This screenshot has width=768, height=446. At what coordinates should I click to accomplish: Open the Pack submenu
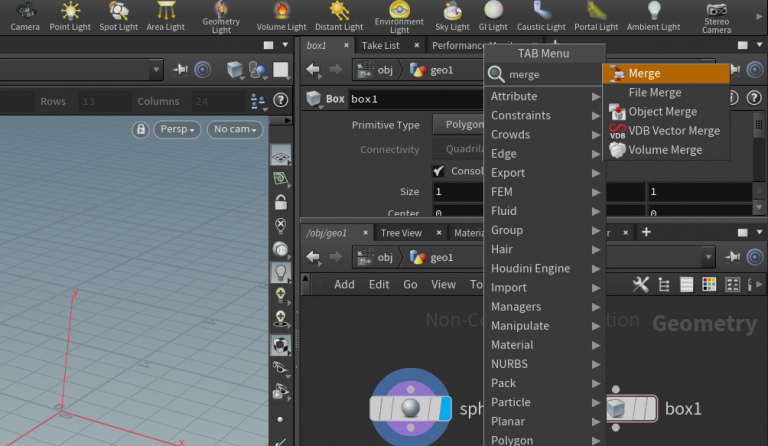point(545,383)
